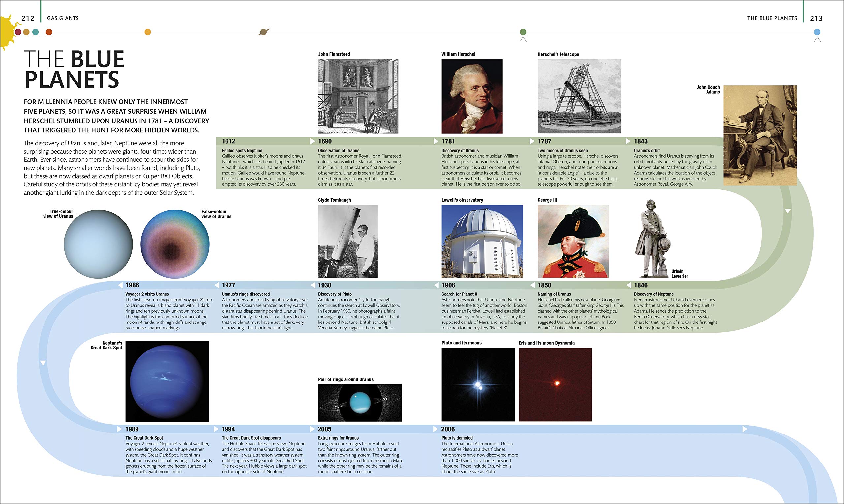Image resolution: width=844 pixels, height=504 pixels.
Task: Click the 'Discovery of Neptune' heading
Action: pyautogui.click(x=654, y=294)
